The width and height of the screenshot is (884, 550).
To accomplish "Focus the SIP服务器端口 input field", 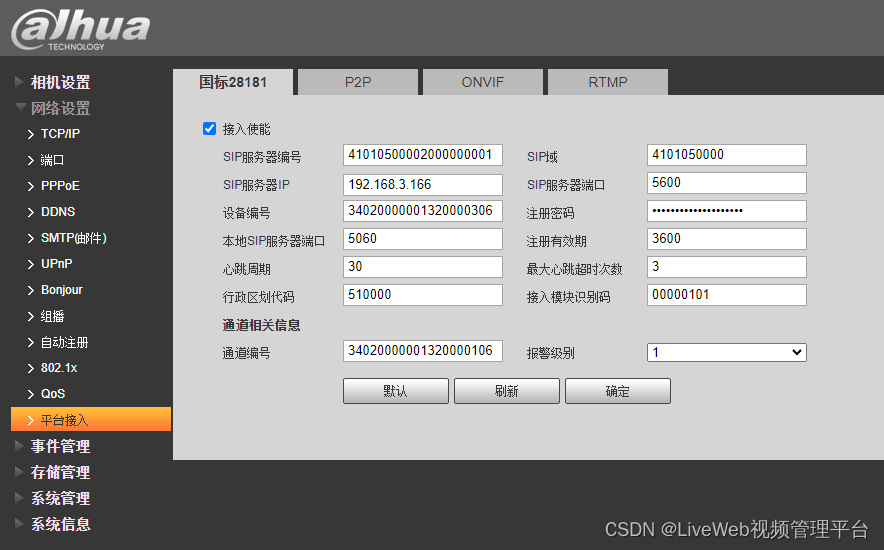I will click(x=727, y=183).
